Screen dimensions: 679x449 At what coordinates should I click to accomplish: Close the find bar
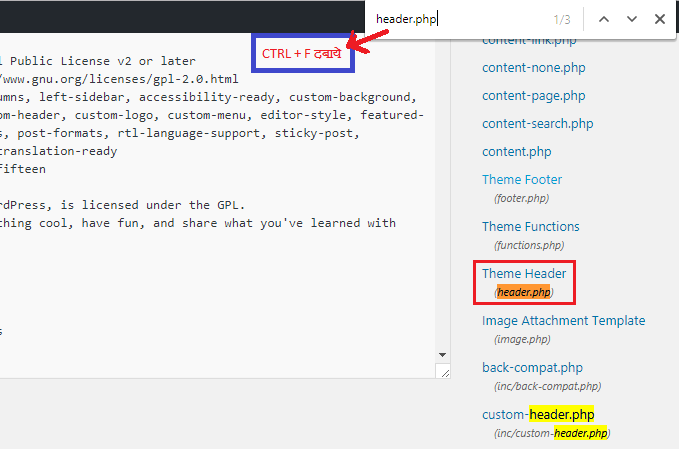[660, 19]
